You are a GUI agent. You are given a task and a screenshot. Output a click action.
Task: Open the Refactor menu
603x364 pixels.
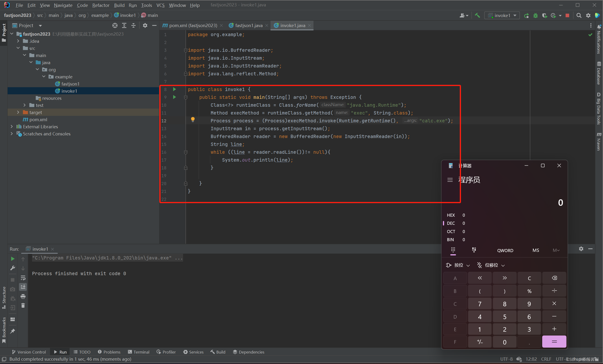pyautogui.click(x=101, y=5)
